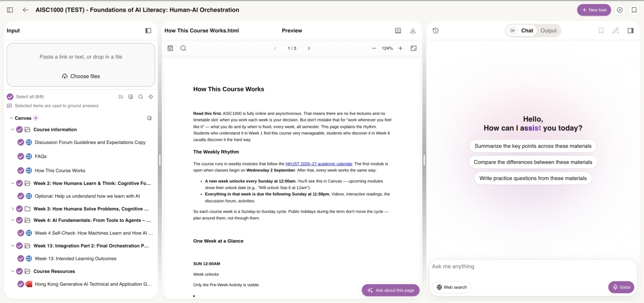
Task: Click the back arrow beside course title
Action: (26, 10)
